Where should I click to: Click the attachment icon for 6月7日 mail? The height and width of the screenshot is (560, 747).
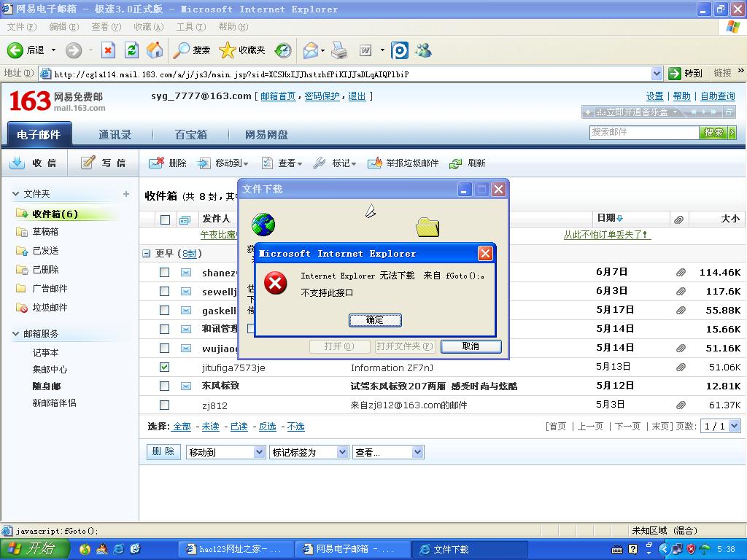pos(681,273)
